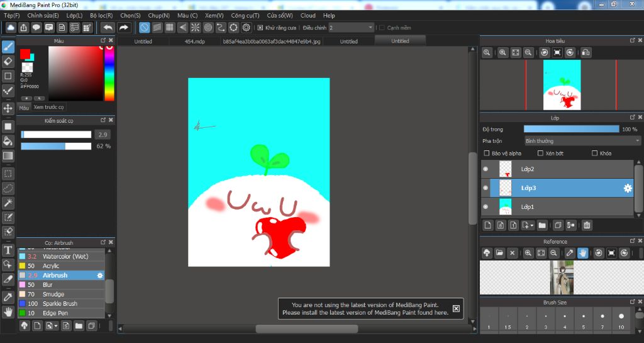Click the share/export icon in toolbar
644x343 pixels.
pos(23,28)
